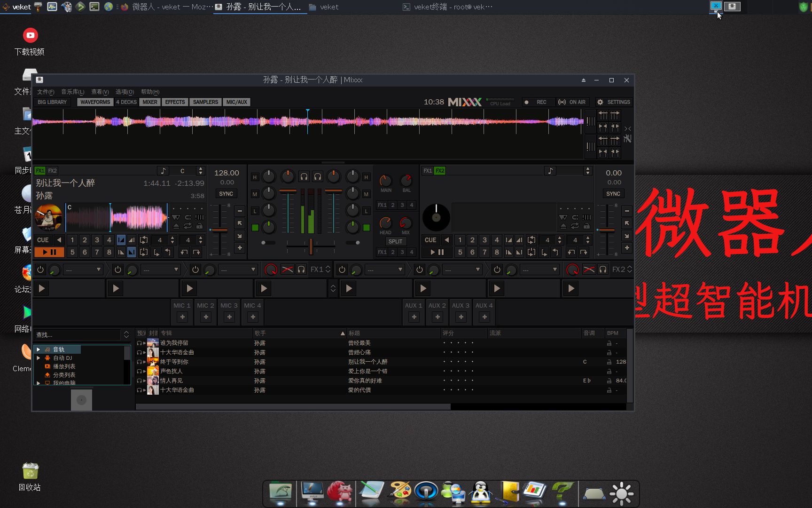
Task: Click the deck 1 play/pause button
Action: pos(49,252)
